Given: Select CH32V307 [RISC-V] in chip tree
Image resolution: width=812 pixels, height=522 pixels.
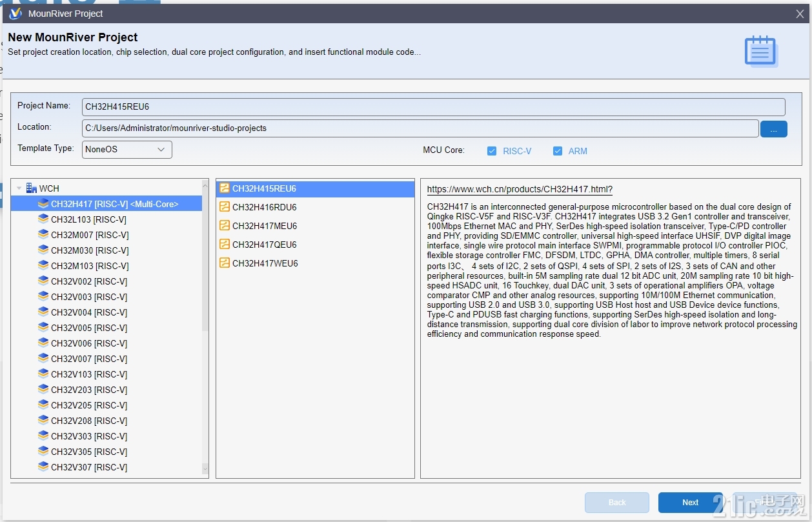Looking at the screenshot, I should point(89,467).
